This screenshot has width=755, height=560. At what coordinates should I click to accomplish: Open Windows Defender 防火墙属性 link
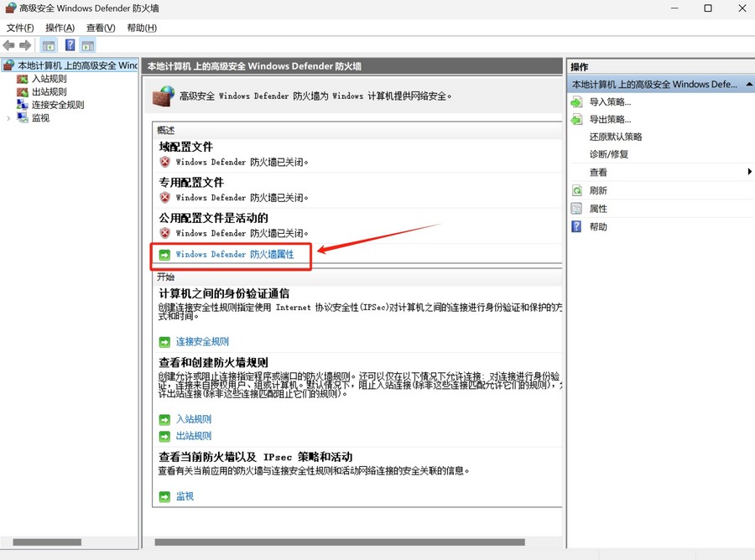[235, 255]
